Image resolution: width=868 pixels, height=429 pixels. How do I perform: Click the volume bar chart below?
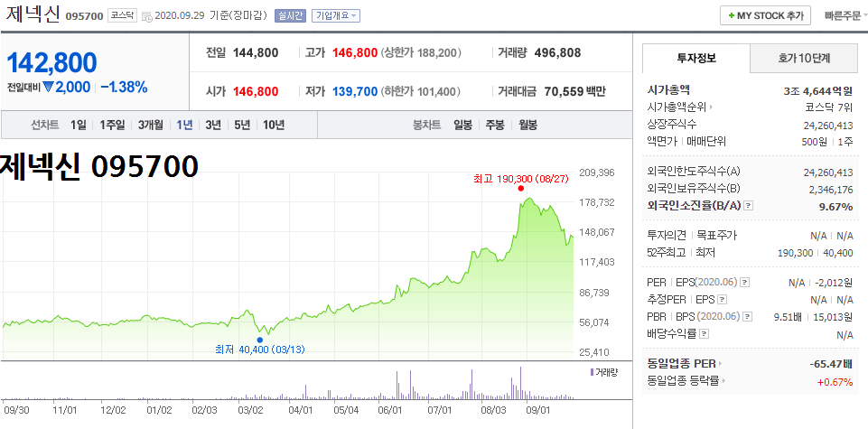[x=288, y=383]
